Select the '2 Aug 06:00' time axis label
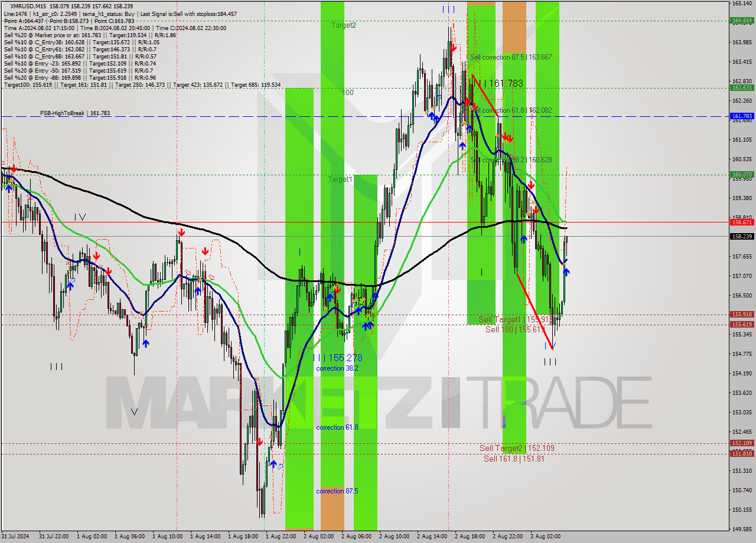 point(356,537)
